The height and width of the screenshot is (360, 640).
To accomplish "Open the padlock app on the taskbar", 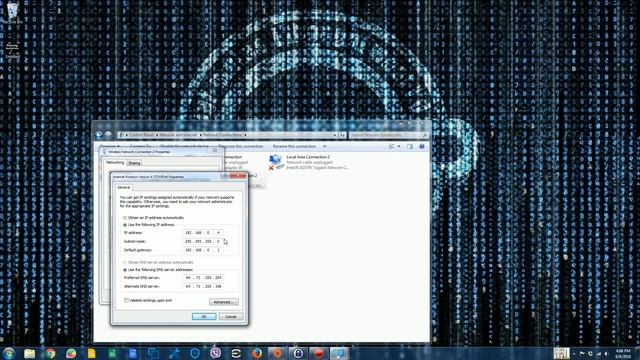I will click(x=298, y=353).
